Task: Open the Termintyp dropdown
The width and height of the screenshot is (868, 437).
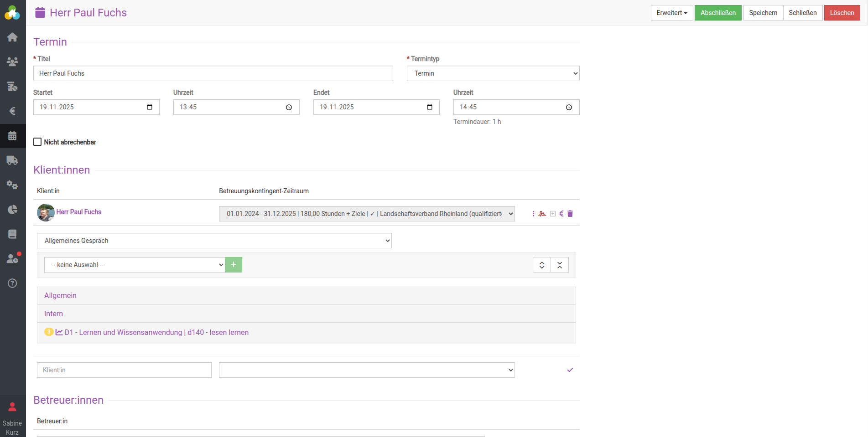Action: pos(493,73)
